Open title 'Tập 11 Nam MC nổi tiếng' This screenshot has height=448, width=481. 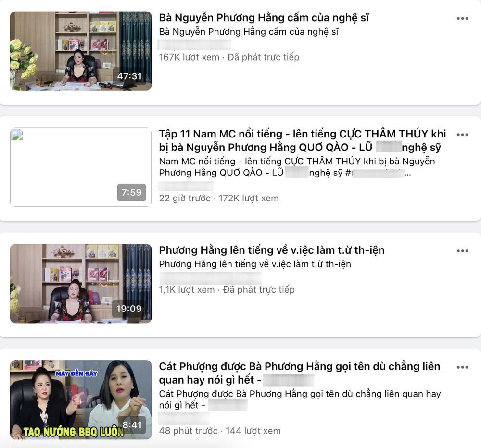click(x=303, y=140)
